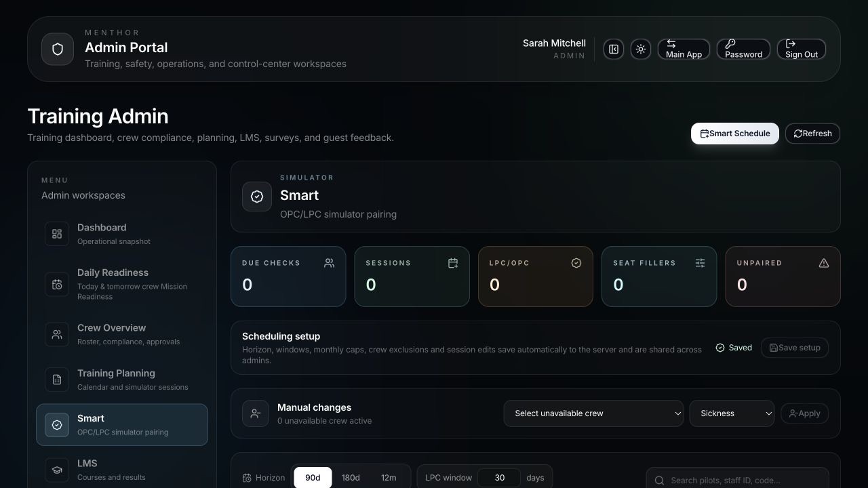Screen dimensions: 868x488
Task: Click the Sarah Mitchell user name
Action: (x=554, y=43)
